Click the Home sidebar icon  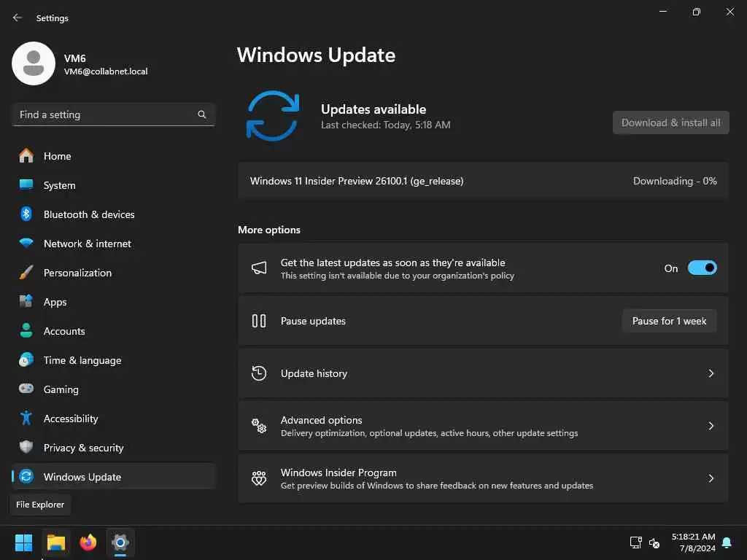(x=26, y=156)
